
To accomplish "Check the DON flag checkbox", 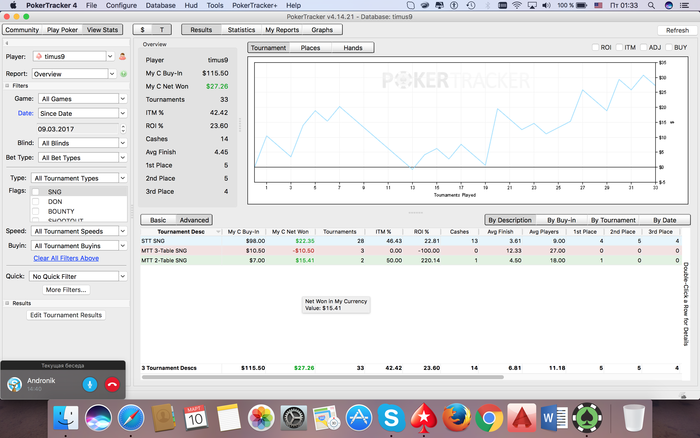I will tap(36, 201).
